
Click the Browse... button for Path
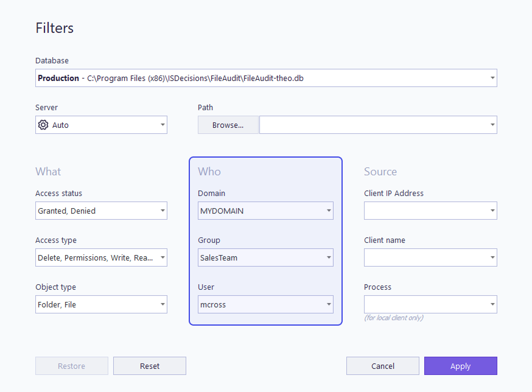[x=228, y=125]
